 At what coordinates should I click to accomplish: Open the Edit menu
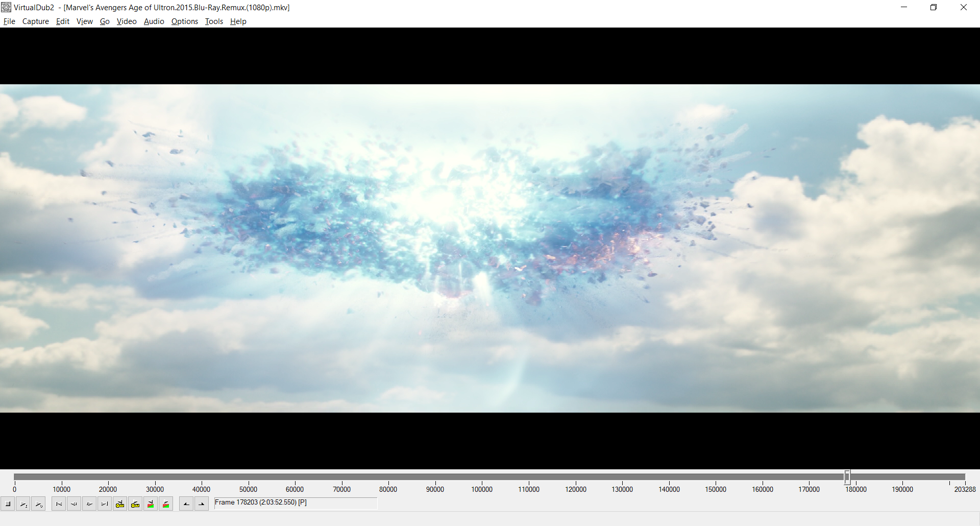tap(63, 21)
